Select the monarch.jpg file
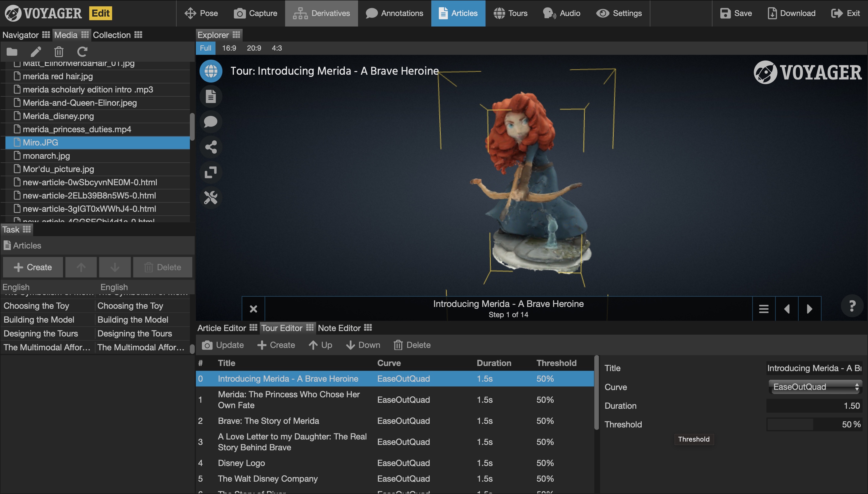The image size is (868, 494). pos(98,156)
